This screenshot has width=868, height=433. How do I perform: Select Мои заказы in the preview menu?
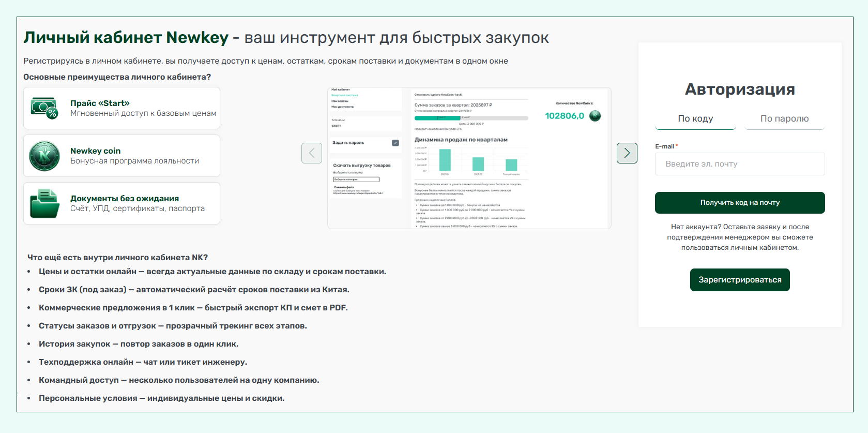(x=340, y=101)
